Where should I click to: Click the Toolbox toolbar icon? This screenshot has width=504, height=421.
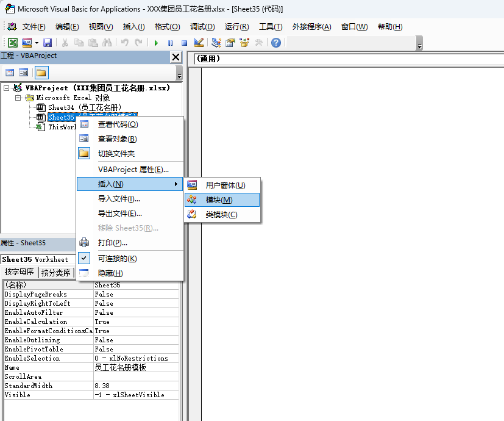pos(258,43)
